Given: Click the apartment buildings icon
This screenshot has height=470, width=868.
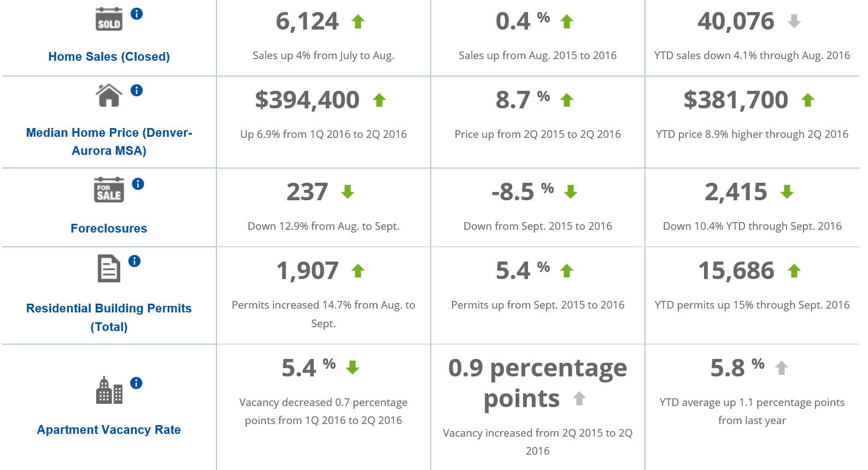Looking at the screenshot, I should click(109, 390).
